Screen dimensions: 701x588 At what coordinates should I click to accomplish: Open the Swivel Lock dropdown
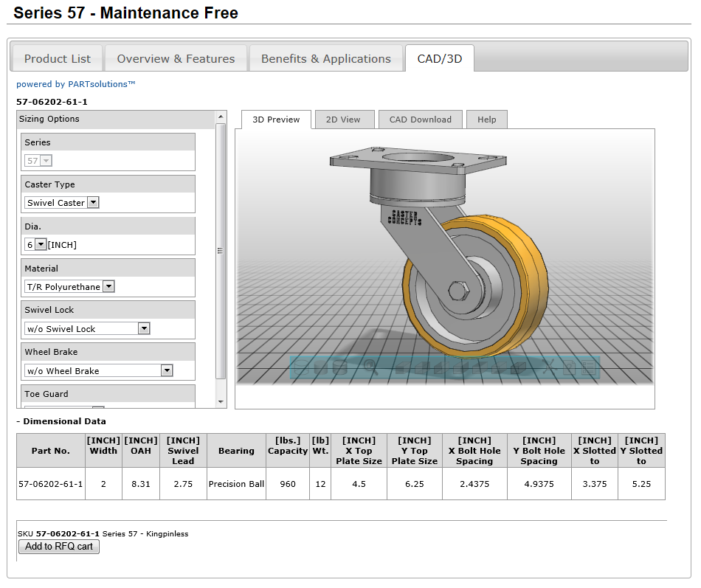(87, 328)
